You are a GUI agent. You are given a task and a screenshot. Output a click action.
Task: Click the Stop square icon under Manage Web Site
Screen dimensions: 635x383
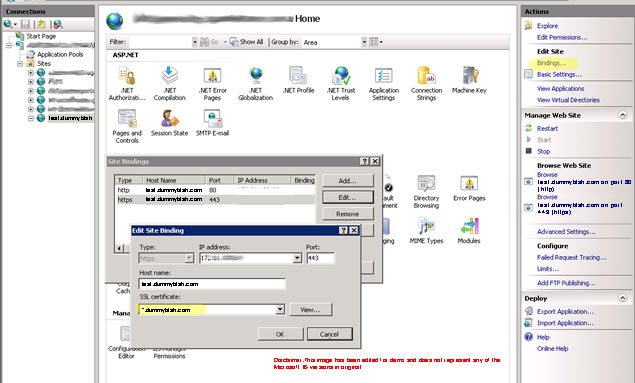pos(528,151)
